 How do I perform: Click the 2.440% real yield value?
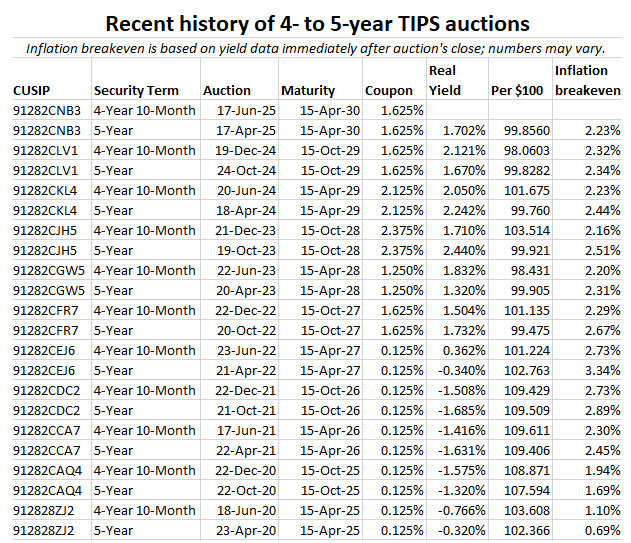pyautogui.click(x=461, y=250)
